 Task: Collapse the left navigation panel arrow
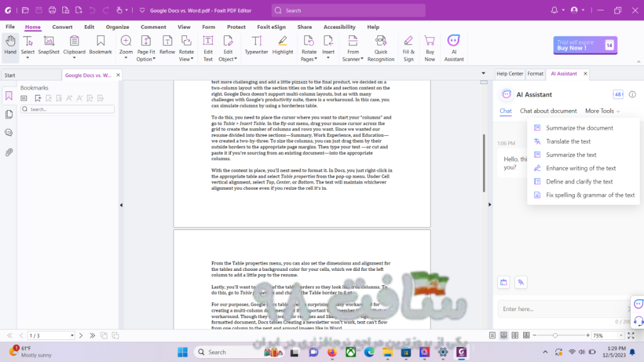[121, 205]
